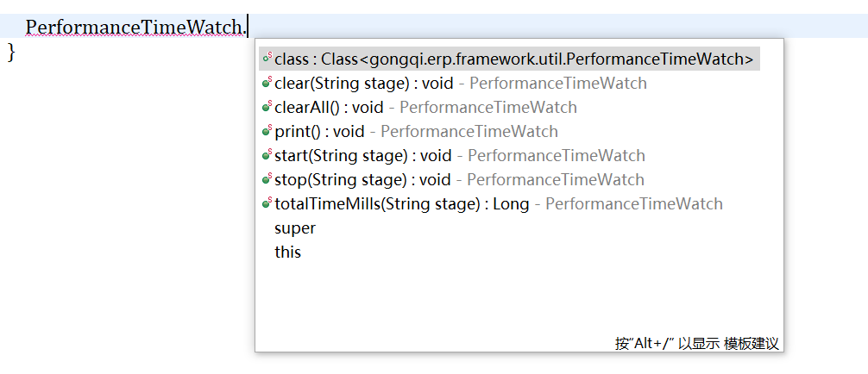Viewport: 868px width, 374px height.
Task: Click the method icon beside start(String stage)
Action: (x=267, y=155)
